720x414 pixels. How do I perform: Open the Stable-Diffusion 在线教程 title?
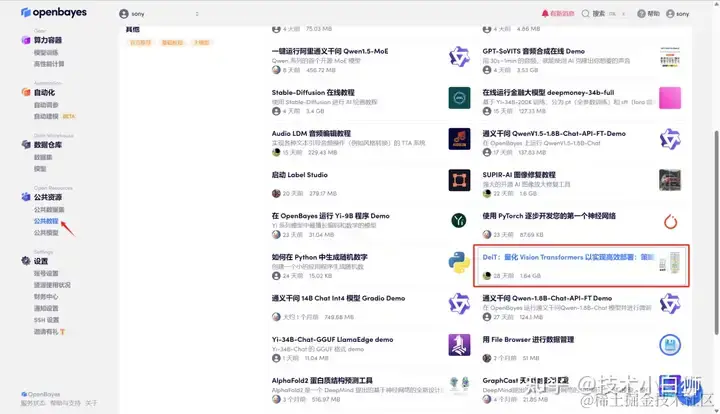click(x=313, y=92)
